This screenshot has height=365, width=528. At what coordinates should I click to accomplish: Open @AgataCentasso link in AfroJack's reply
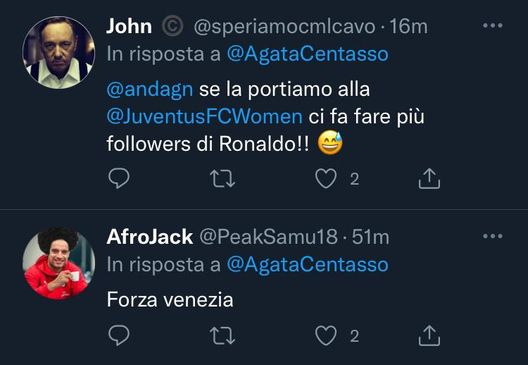[307, 265]
